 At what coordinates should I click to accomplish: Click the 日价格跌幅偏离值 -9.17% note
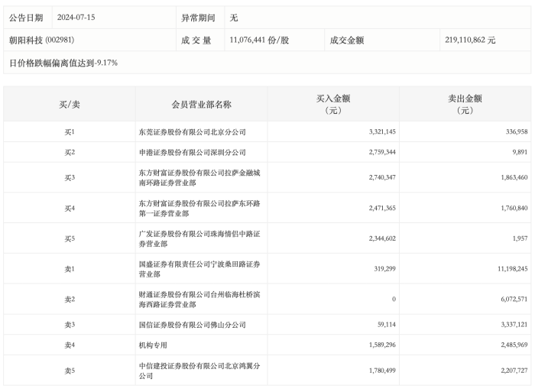[x=63, y=63]
